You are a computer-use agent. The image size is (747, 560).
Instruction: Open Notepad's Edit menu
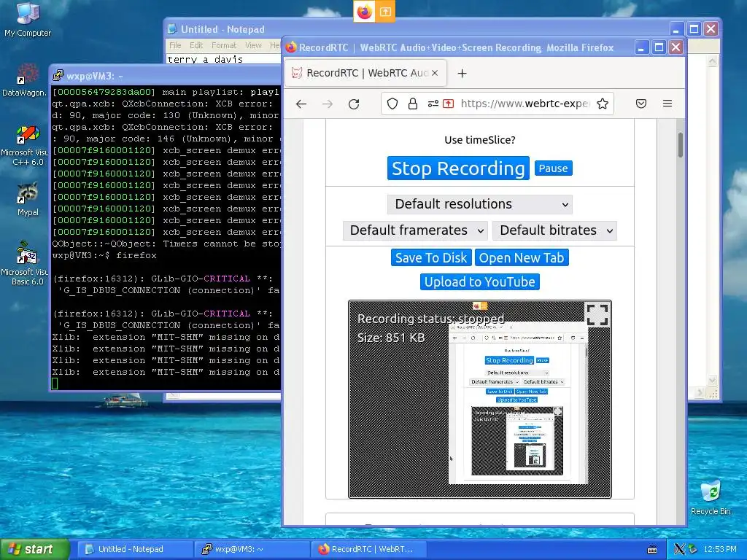pyautogui.click(x=196, y=45)
